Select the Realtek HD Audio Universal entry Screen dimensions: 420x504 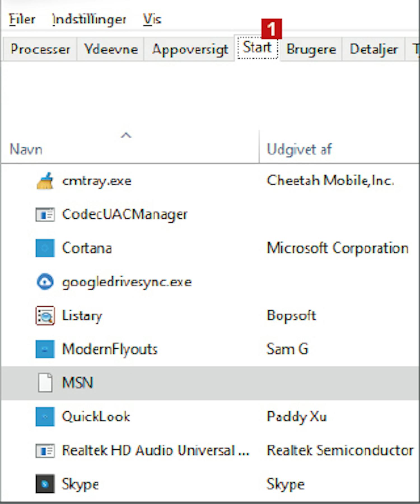tap(156, 451)
